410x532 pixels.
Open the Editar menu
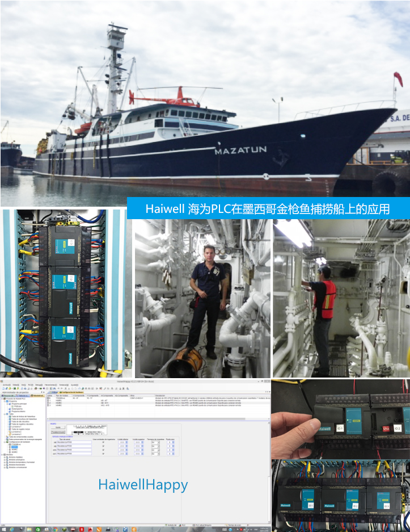(15, 385)
